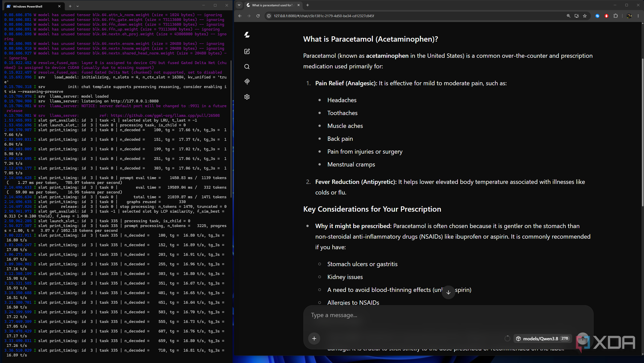Viewport: 644px width, 363px height.
Task: Click the 'Kidney issues' bullet item
Action: pyautogui.click(x=345, y=277)
